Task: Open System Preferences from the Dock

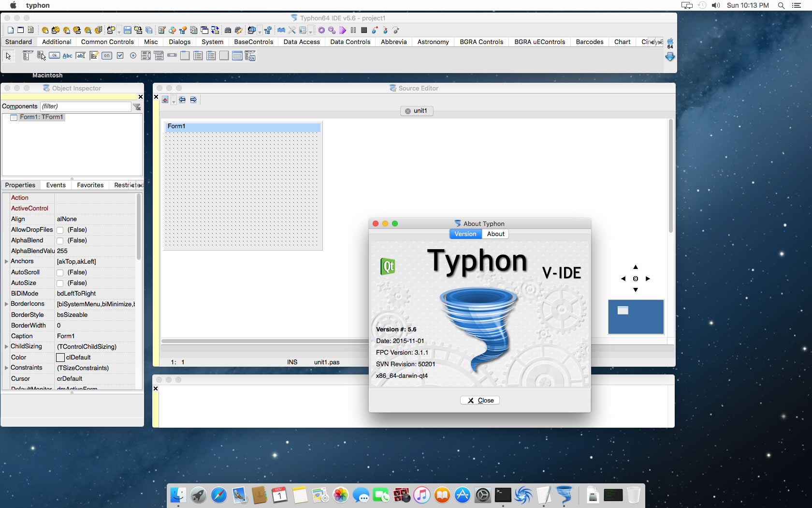Action: pos(482,495)
